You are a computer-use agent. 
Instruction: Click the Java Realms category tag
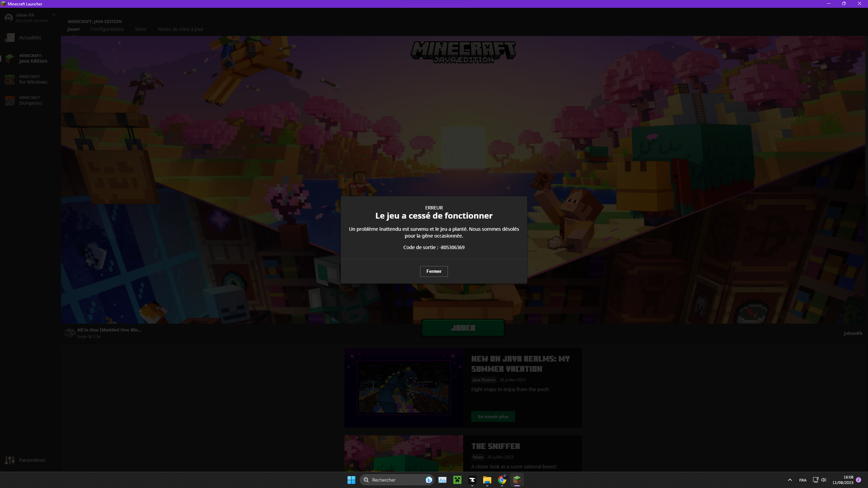[484, 380]
